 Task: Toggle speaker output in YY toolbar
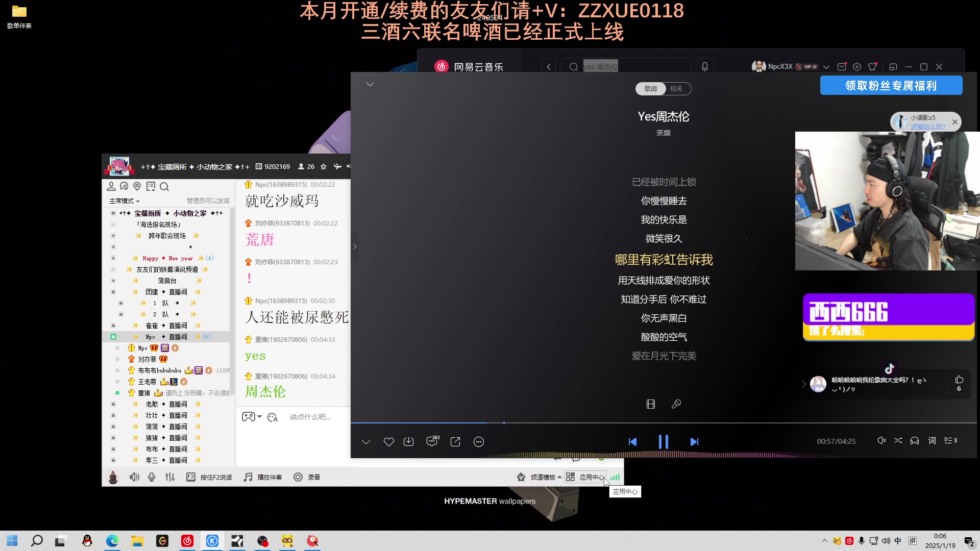[134, 477]
